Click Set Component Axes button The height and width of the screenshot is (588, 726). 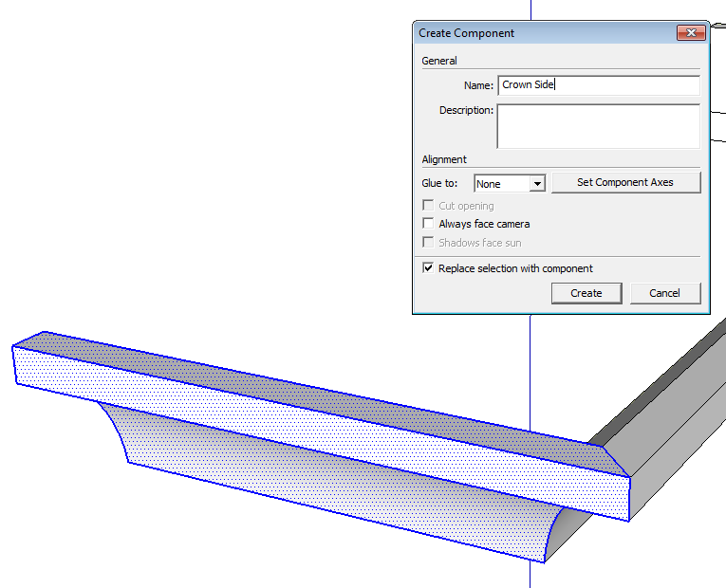point(626,182)
